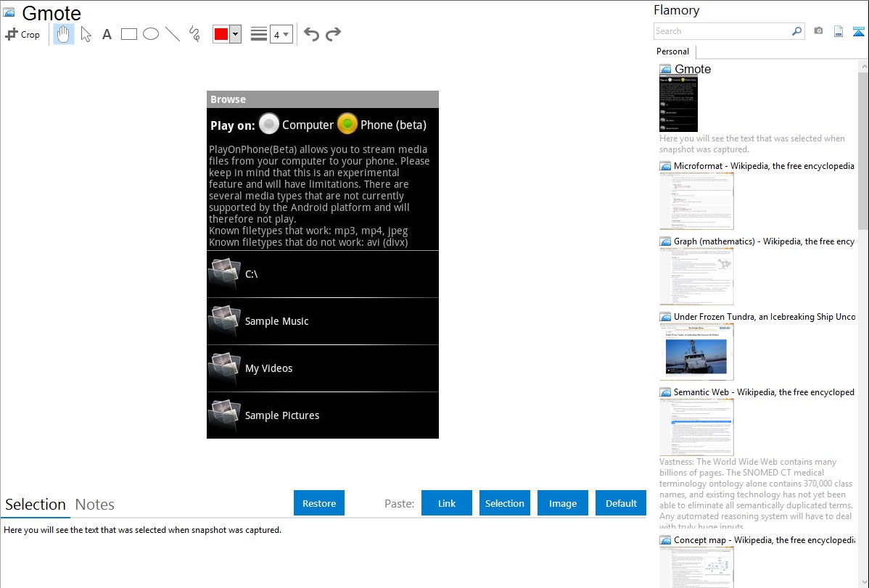The width and height of the screenshot is (869, 588).
Task: Pick the text annotation tool
Action: coord(107,34)
